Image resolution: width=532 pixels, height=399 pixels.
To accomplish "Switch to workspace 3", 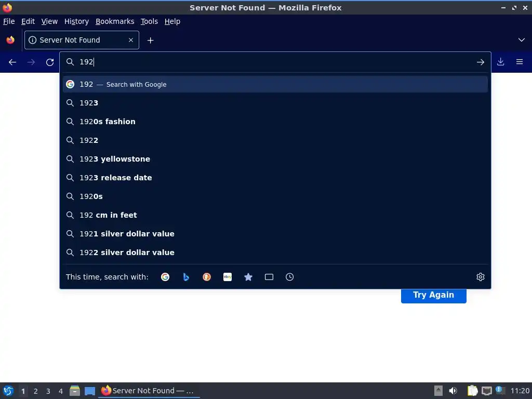I will (48, 391).
